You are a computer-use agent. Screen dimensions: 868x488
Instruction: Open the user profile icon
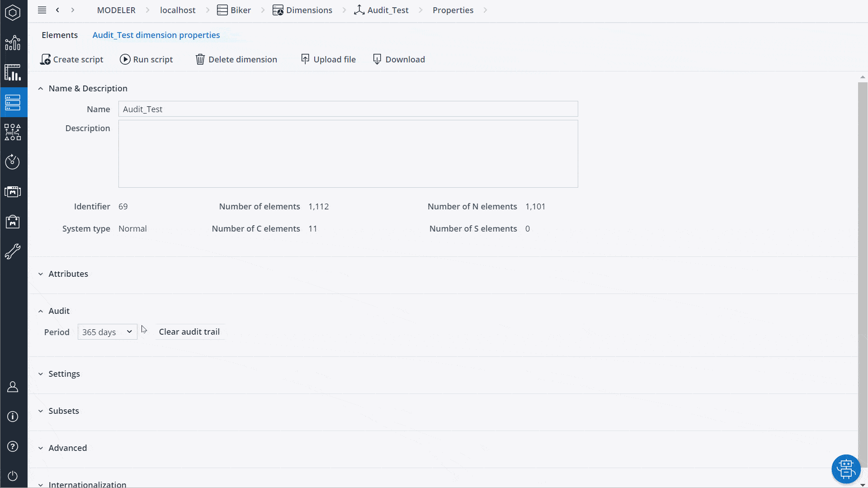tap(13, 387)
